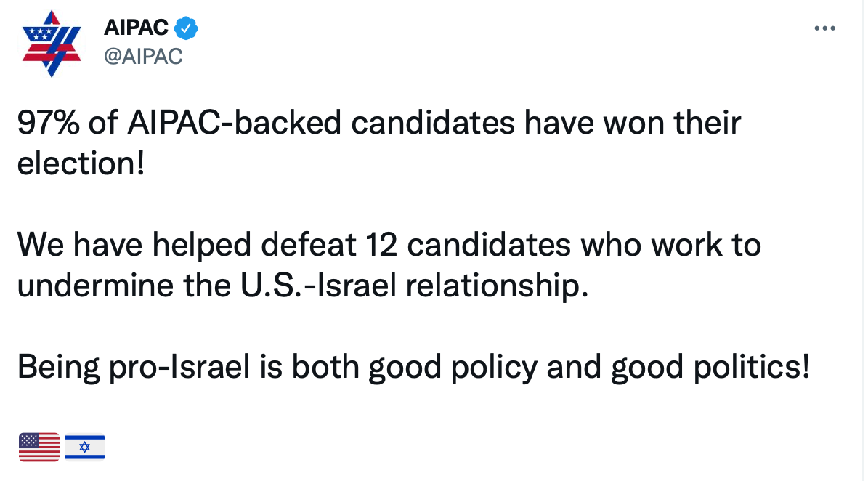This screenshot has width=868, height=481.
Task: Click the American flag emoji
Action: (x=39, y=447)
